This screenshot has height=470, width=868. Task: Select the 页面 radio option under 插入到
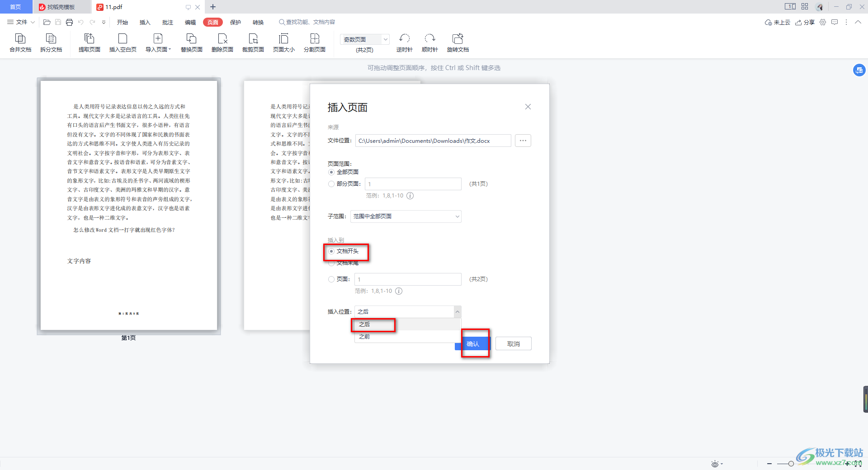(x=331, y=279)
